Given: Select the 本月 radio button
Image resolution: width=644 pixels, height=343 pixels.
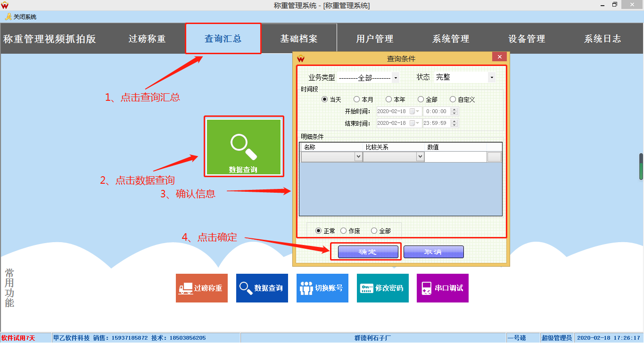Looking at the screenshot, I should [357, 99].
